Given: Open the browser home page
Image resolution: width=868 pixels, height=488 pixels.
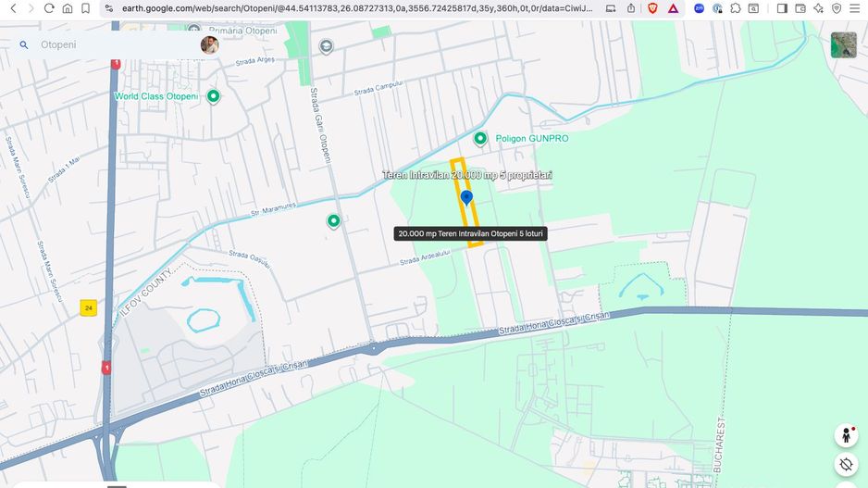Looking at the screenshot, I should point(67,8).
